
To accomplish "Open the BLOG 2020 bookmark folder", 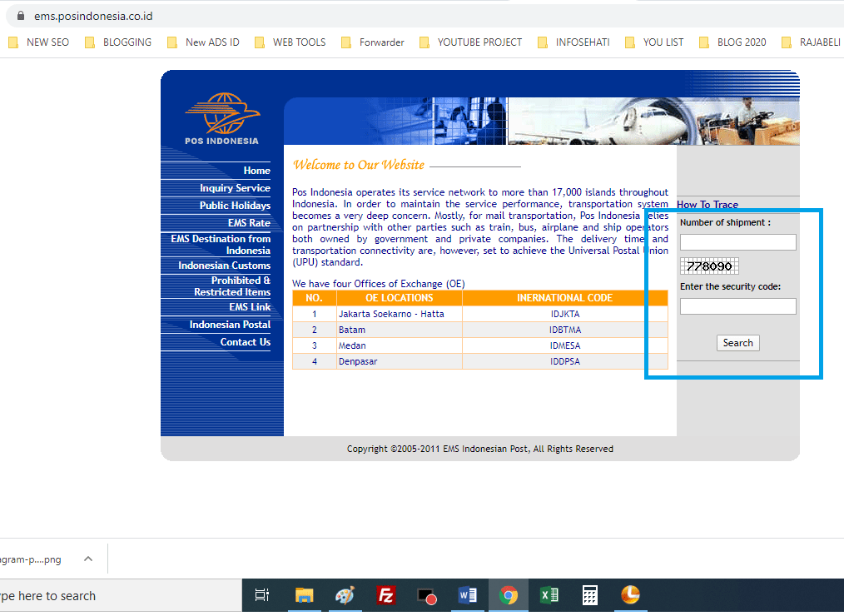I will pos(732,42).
